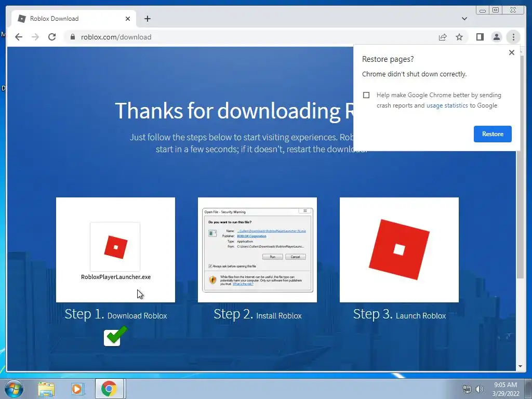532x399 pixels.
Task: Minimize the Chrome window
Action: point(483,10)
